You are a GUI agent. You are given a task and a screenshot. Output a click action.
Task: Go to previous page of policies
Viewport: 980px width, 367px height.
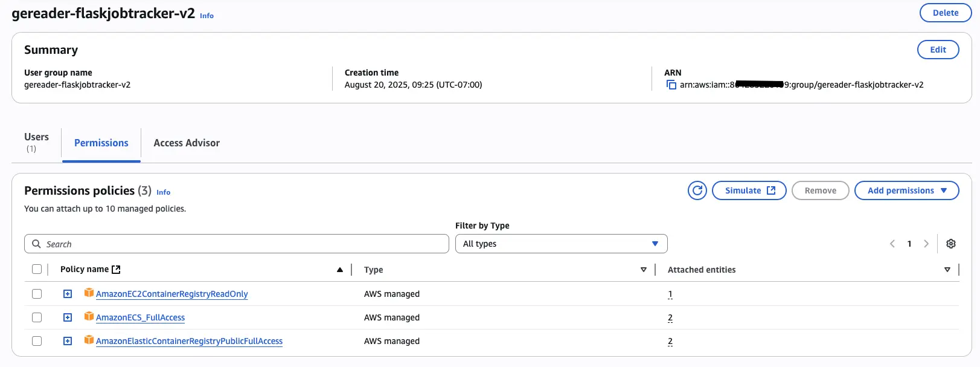coord(892,244)
